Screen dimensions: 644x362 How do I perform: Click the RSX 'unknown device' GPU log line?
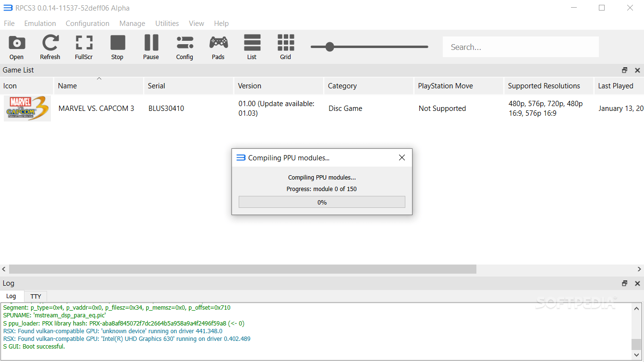pos(113,331)
